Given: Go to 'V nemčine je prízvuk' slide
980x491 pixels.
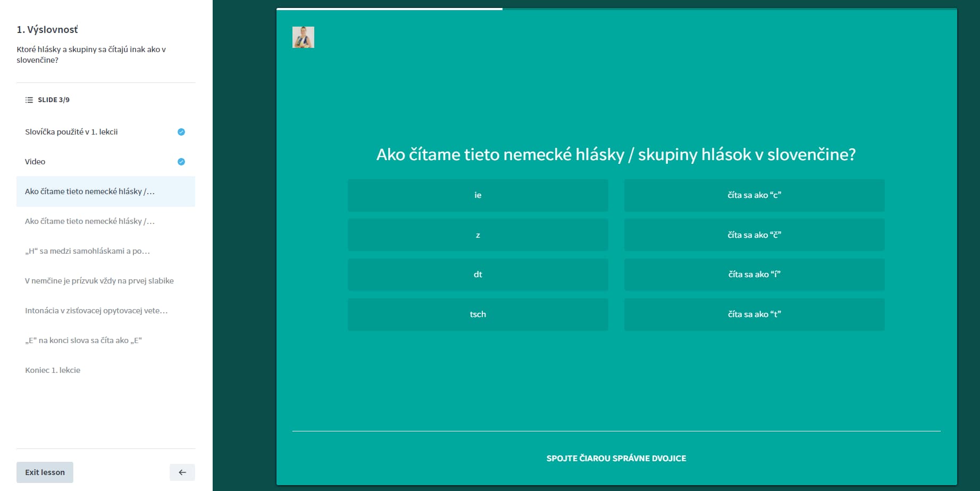Looking at the screenshot, I should [x=99, y=281].
